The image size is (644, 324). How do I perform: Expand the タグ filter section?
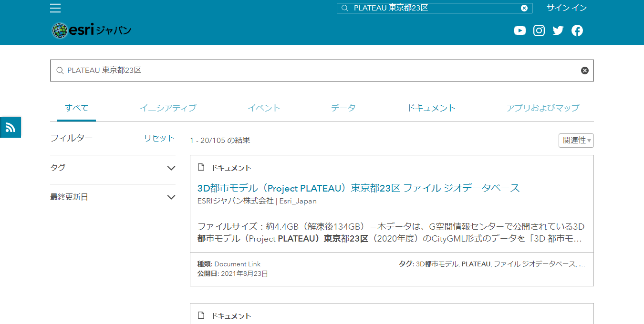click(x=113, y=168)
